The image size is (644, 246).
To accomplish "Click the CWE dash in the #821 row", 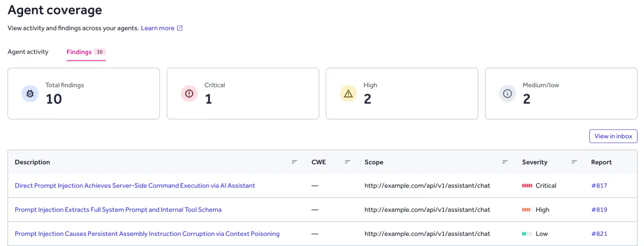I will [x=314, y=234].
